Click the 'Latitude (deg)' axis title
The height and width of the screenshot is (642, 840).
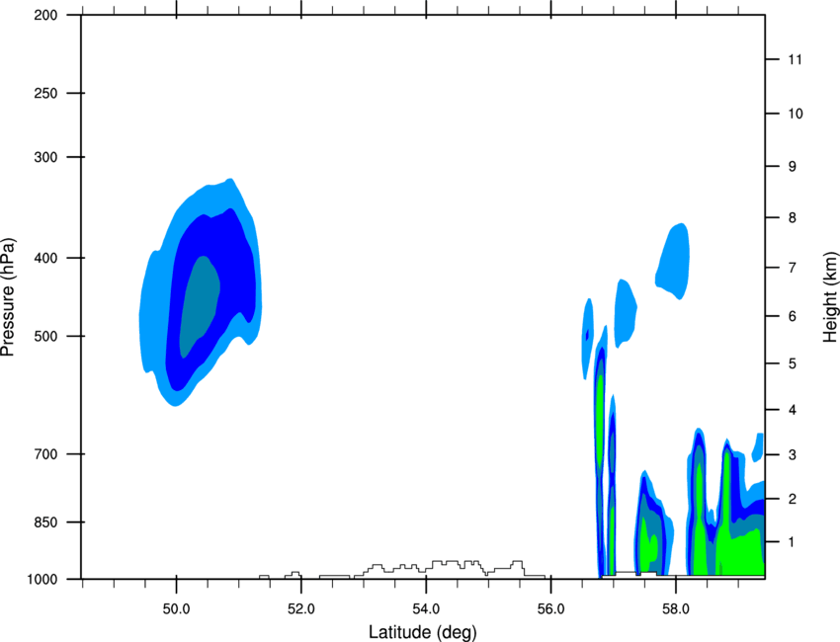tap(423, 632)
